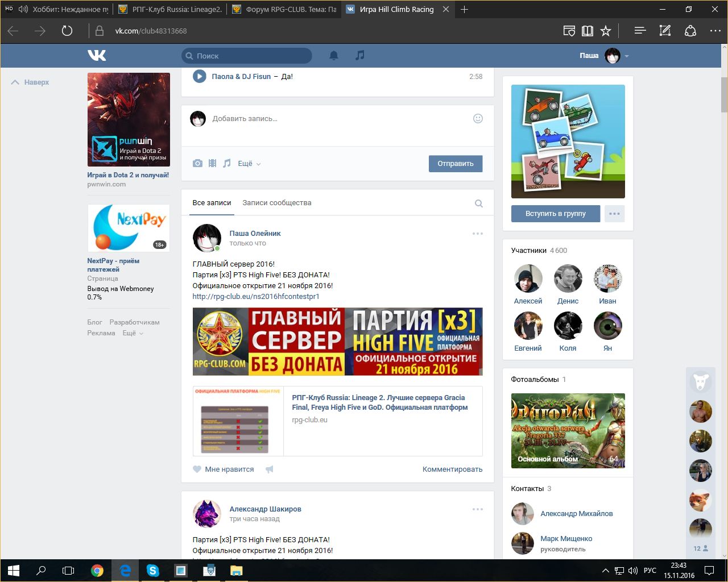This screenshot has height=582, width=728.
Task: Open РПГ-Клуб Russia link preview title
Action: (380, 402)
